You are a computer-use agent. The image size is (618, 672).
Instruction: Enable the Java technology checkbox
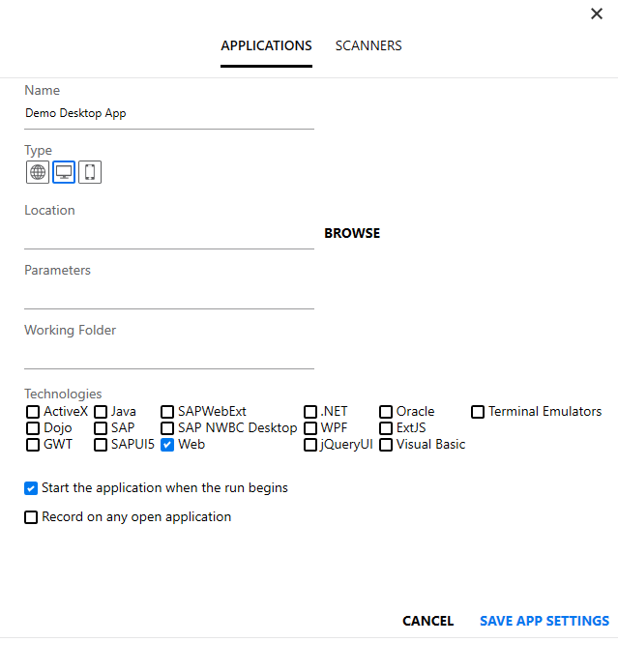tap(101, 412)
